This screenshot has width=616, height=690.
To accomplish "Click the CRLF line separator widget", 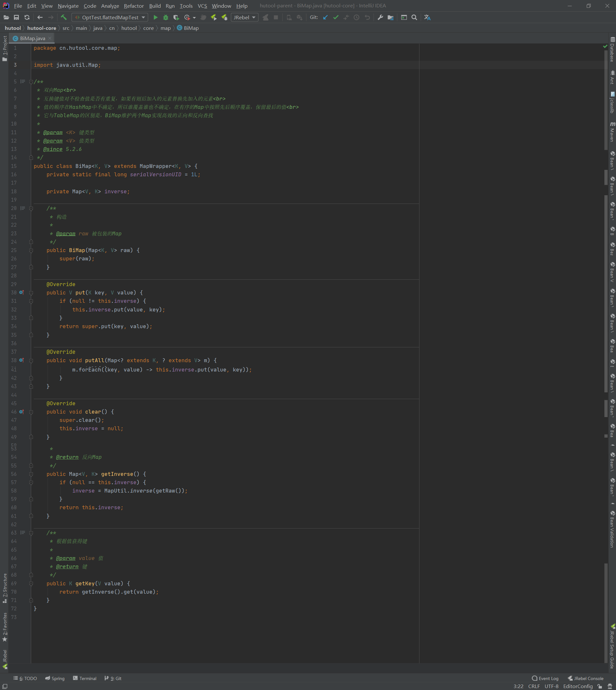I will point(534,686).
